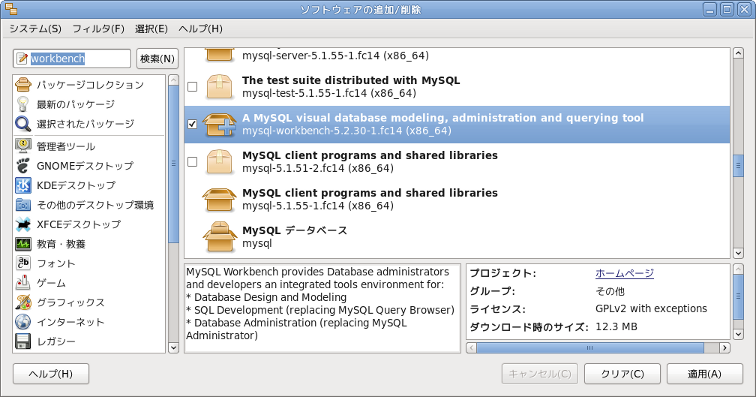
Task: Click the '12.3 MB' download size value
Action: click(x=616, y=327)
